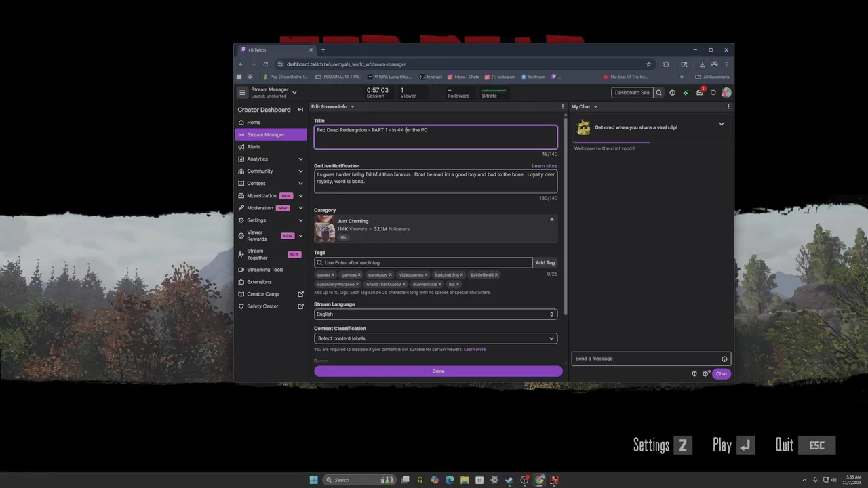Open Stream Together in sidebar
This screenshot has height=488, width=868.
[271, 254]
